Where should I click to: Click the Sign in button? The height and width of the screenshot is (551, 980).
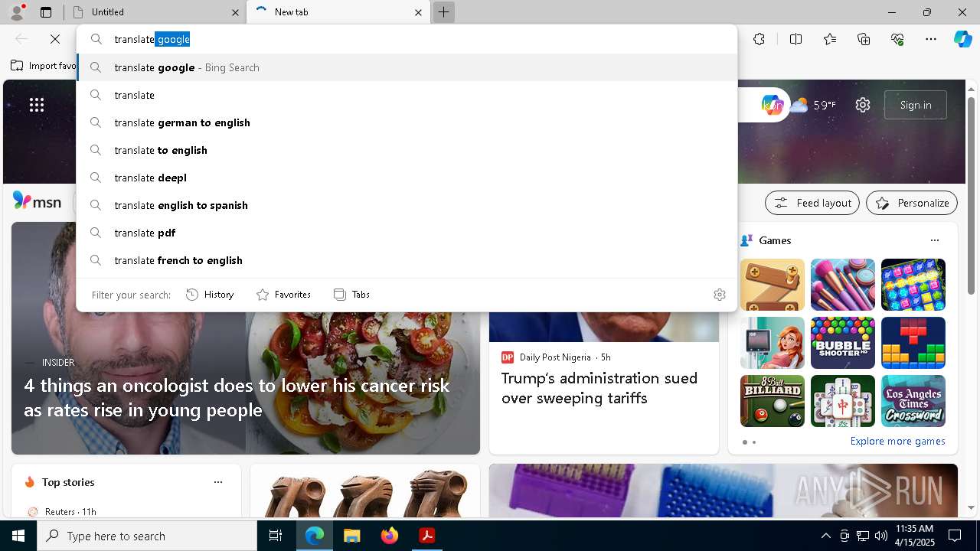pyautogui.click(x=916, y=105)
